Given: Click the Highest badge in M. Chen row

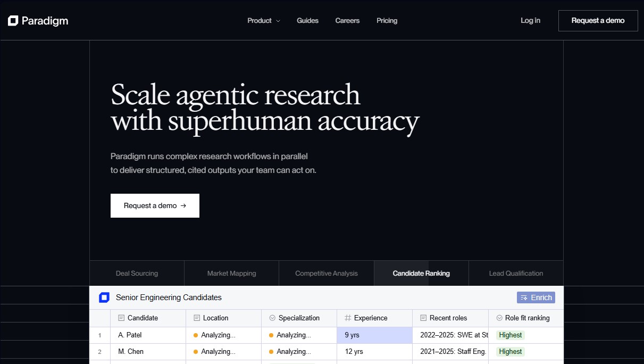Looking at the screenshot, I should [x=511, y=352].
